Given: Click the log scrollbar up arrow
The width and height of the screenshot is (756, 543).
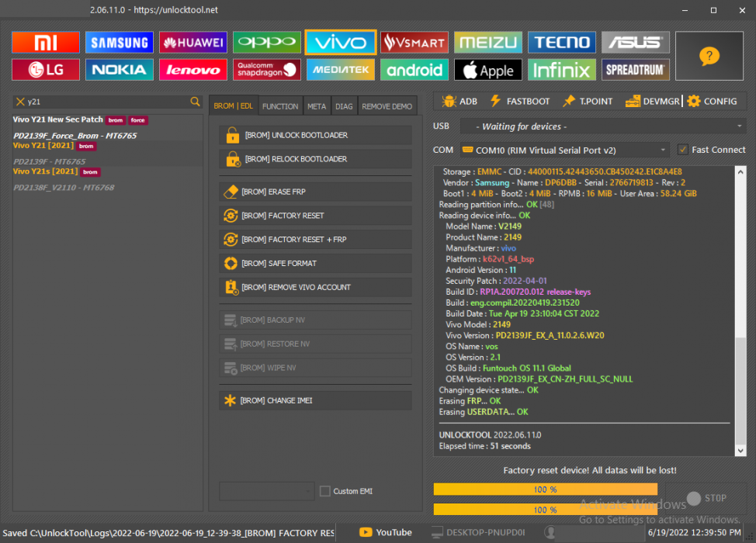Looking at the screenshot, I should click(x=740, y=171).
